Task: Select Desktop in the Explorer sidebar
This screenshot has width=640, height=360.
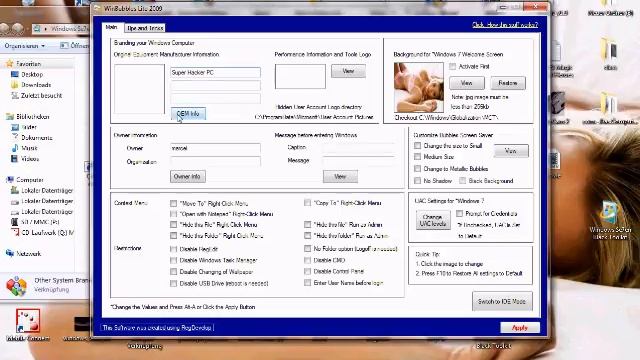Action: coord(32,74)
